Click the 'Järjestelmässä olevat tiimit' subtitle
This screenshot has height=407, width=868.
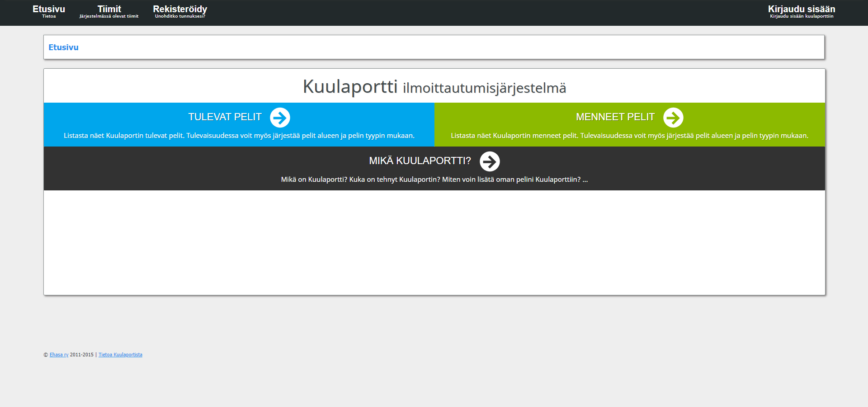tap(109, 16)
